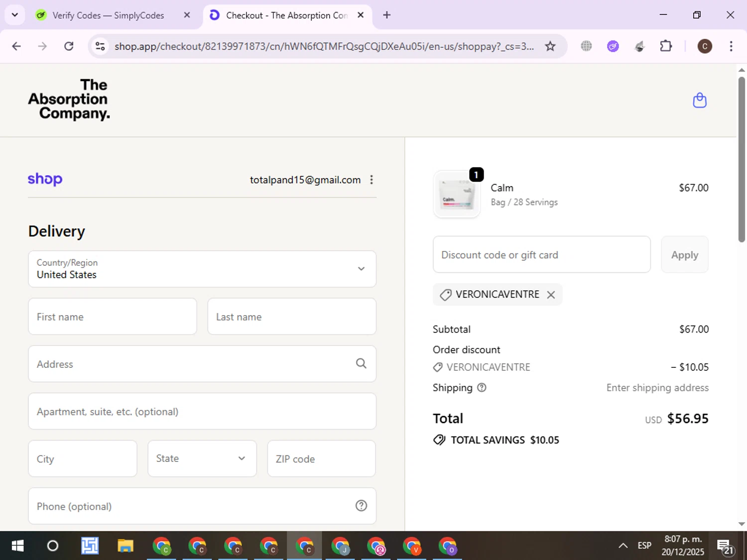The image size is (747, 560).
Task: Expand the Country/Region dropdown
Action: pos(202,269)
